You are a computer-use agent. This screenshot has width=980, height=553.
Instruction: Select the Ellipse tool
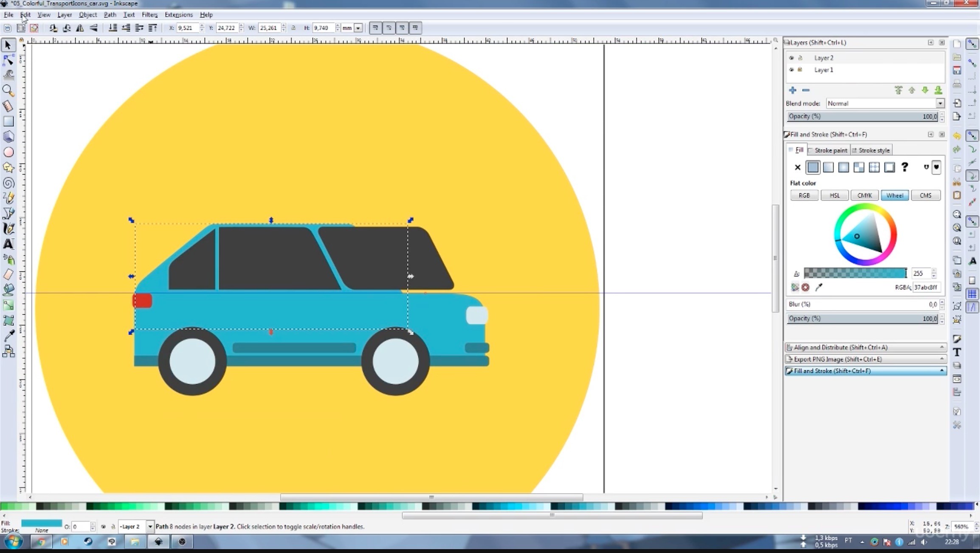tap(8, 152)
